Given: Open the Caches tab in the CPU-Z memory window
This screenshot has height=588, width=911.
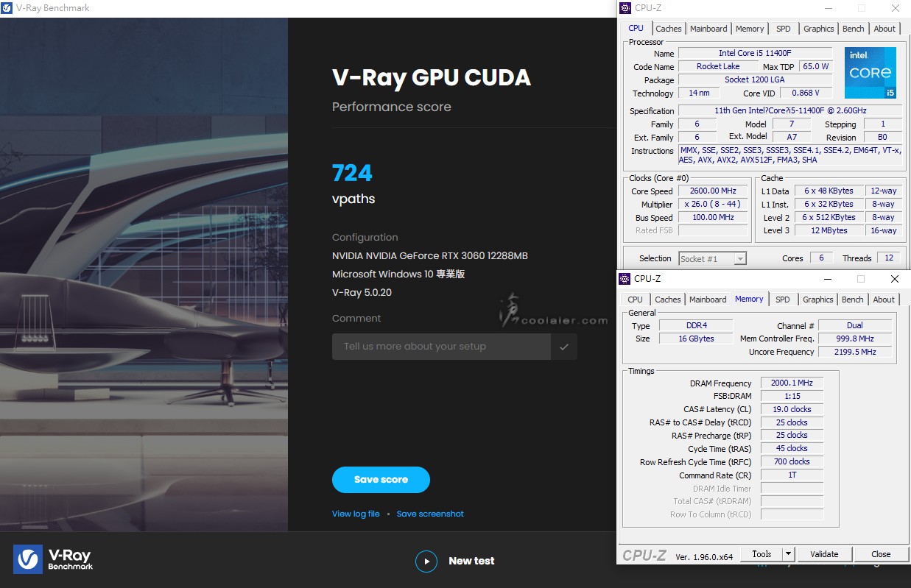Looking at the screenshot, I should pos(668,300).
